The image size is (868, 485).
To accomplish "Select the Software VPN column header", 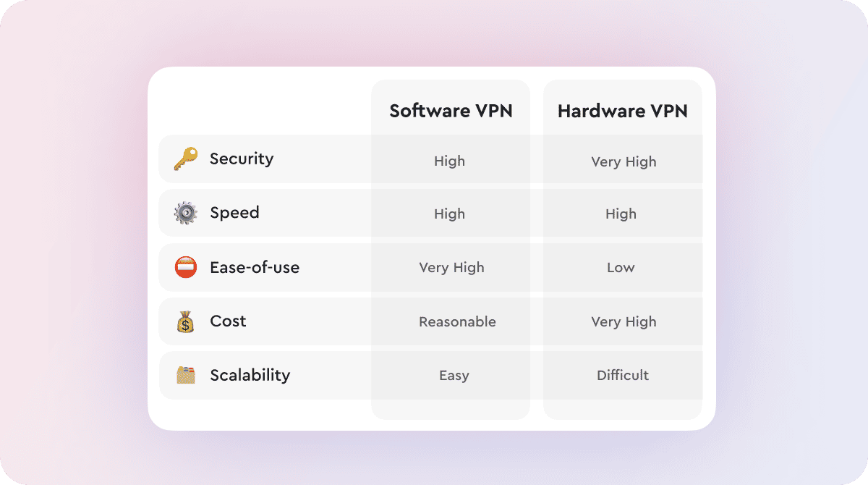I will (x=451, y=111).
